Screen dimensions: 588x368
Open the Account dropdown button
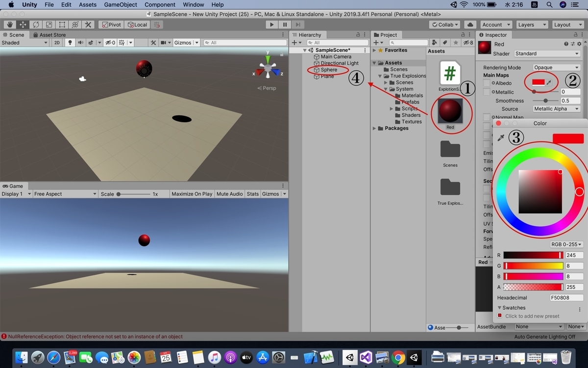tap(495, 25)
